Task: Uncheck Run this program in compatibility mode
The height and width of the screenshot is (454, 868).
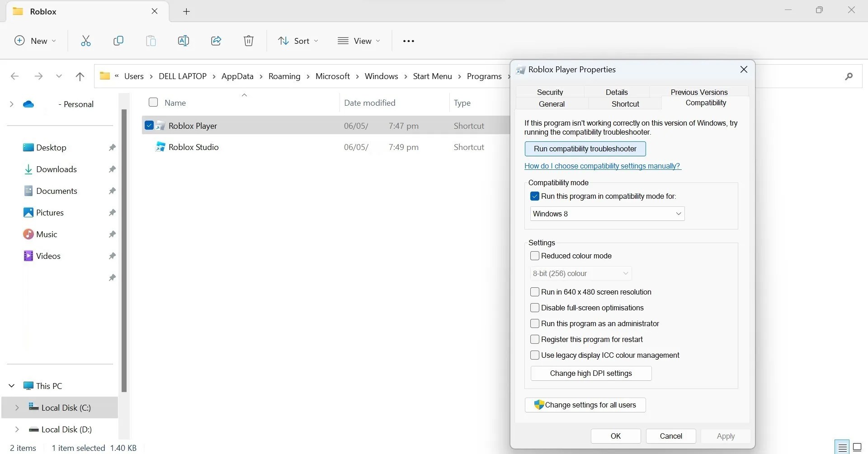Action: [x=535, y=196]
